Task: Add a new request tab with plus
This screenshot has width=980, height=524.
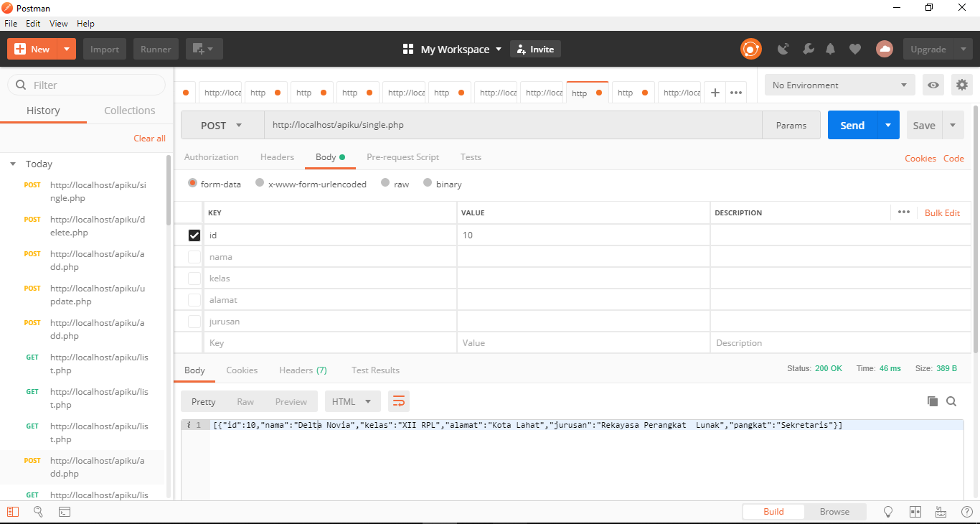Action: 715,93
